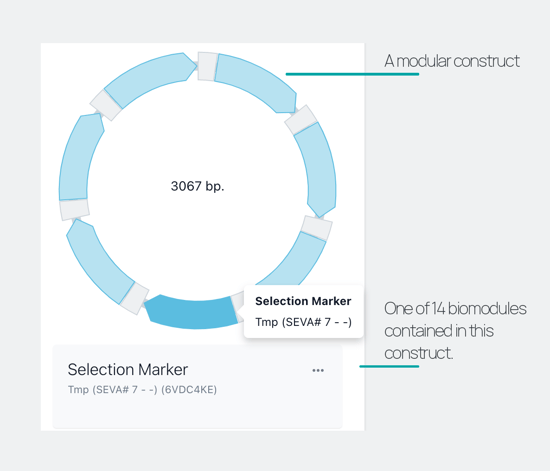Click the grey connector box atop the ring
550x471 pixels.
[x=207, y=66]
